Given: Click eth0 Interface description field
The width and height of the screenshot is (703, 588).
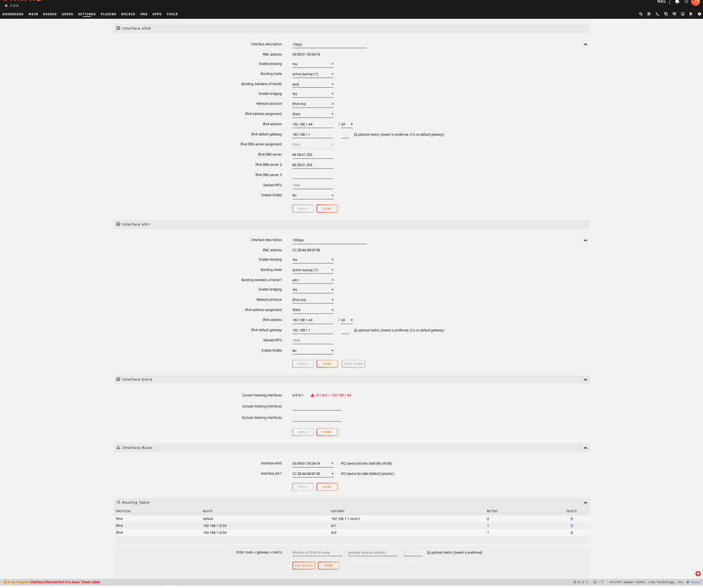Looking at the screenshot, I should click(329, 44).
